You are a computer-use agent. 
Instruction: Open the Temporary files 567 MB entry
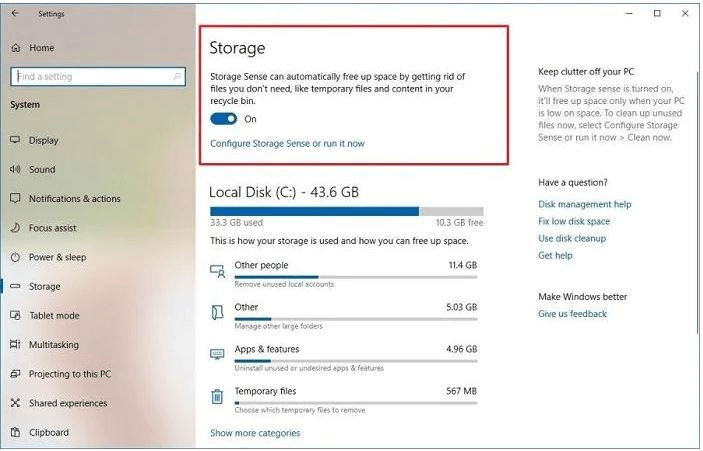coord(344,398)
